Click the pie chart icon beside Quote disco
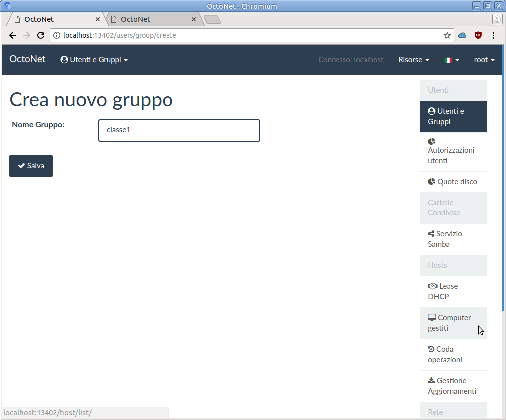Screen dimensions: 506x420 point(431,181)
